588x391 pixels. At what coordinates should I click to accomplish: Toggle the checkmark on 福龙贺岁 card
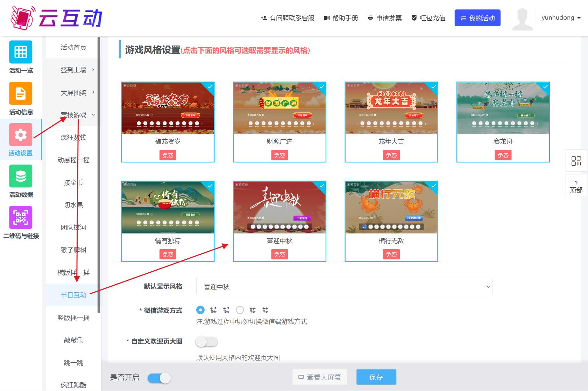tap(210, 86)
